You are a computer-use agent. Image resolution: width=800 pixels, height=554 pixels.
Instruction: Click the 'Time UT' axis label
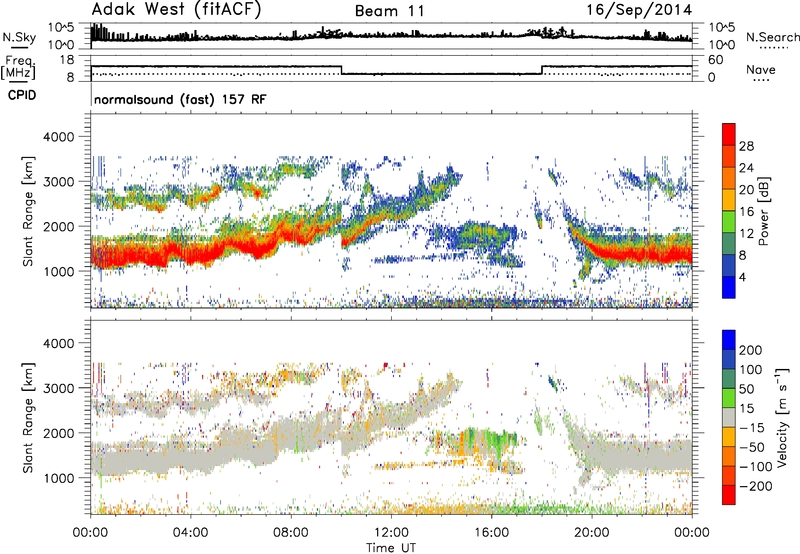[x=391, y=547]
